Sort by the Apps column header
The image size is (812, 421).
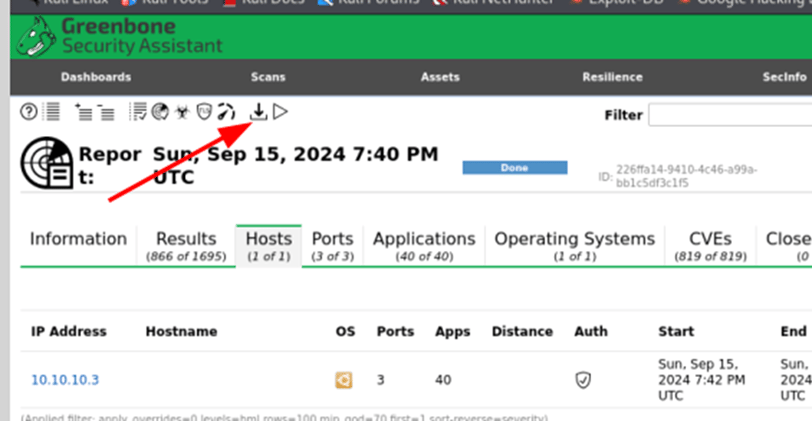[x=453, y=331]
